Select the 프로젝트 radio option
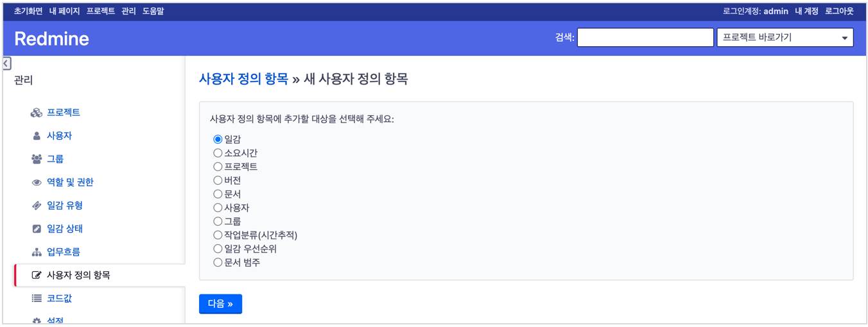This screenshot has height=327, width=868. click(x=218, y=167)
